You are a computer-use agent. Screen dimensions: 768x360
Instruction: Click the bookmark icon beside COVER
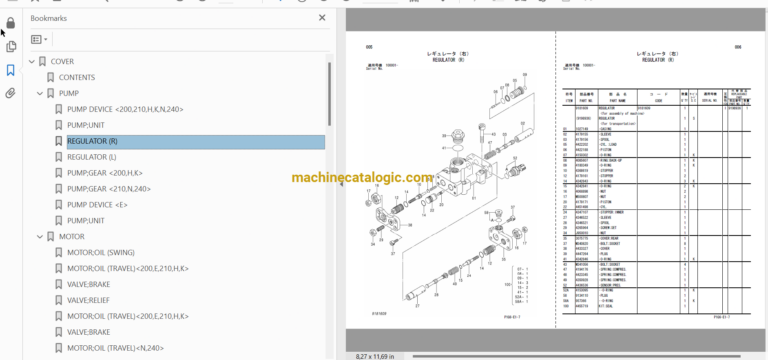point(42,62)
